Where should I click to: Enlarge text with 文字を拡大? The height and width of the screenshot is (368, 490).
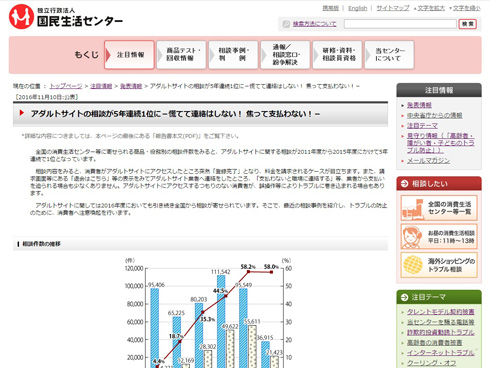pos(431,8)
